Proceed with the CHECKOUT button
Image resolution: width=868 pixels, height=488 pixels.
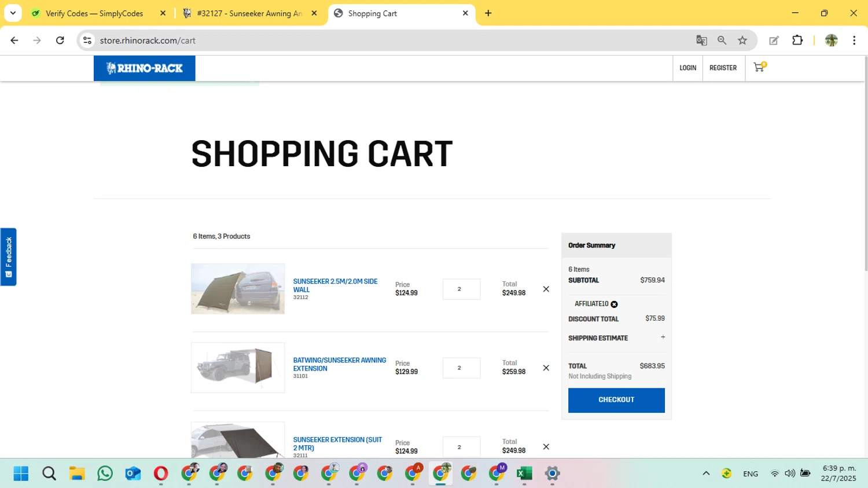click(616, 400)
